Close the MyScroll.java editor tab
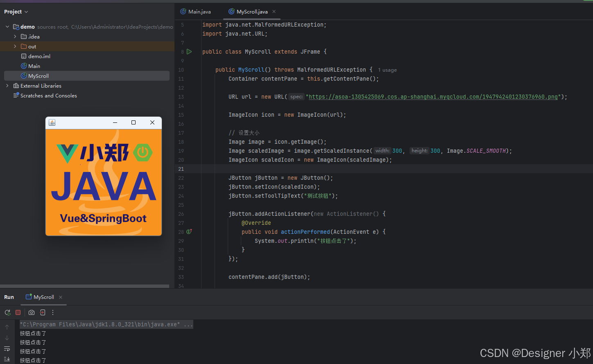Viewport: 593px width, 364px height. point(274,11)
